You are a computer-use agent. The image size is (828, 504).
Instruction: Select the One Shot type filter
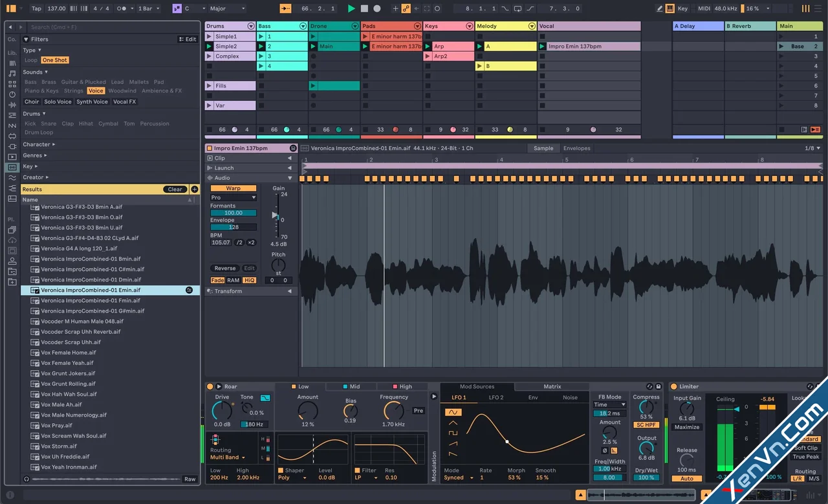click(x=55, y=60)
